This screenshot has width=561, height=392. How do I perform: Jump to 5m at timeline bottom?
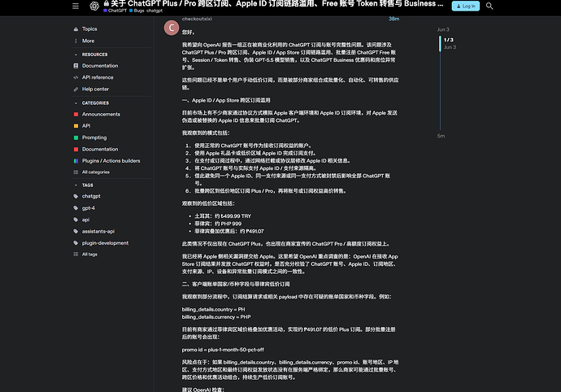441,136
